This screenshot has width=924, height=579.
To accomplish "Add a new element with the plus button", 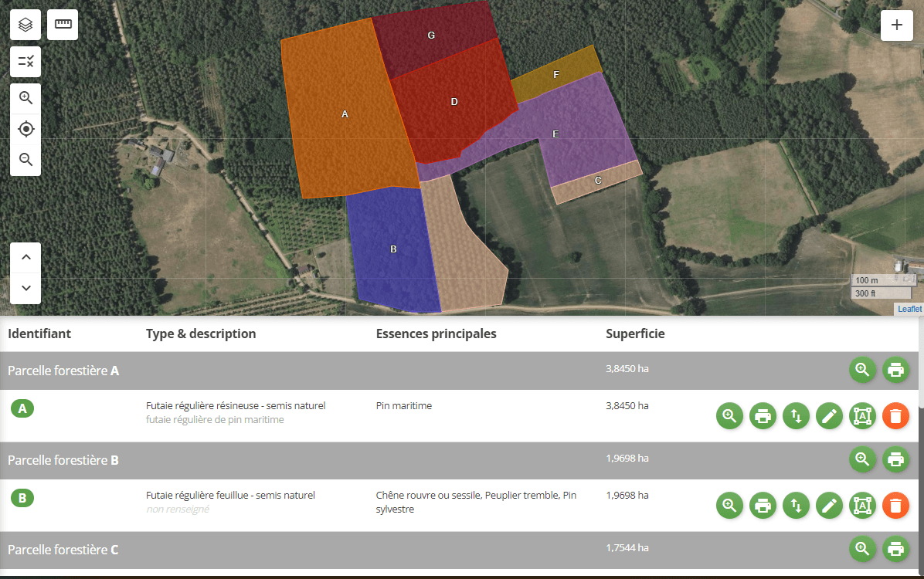I will point(896,25).
